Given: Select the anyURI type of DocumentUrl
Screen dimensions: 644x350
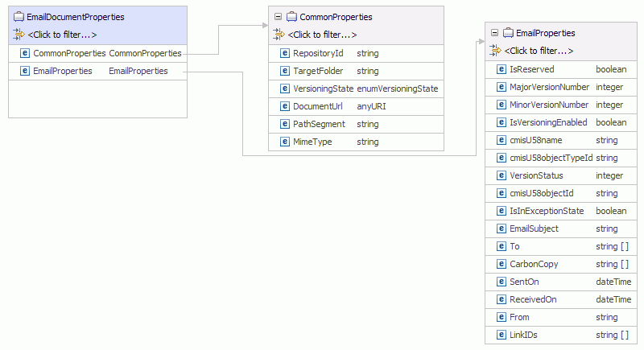Looking at the screenshot, I should (x=371, y=106).
